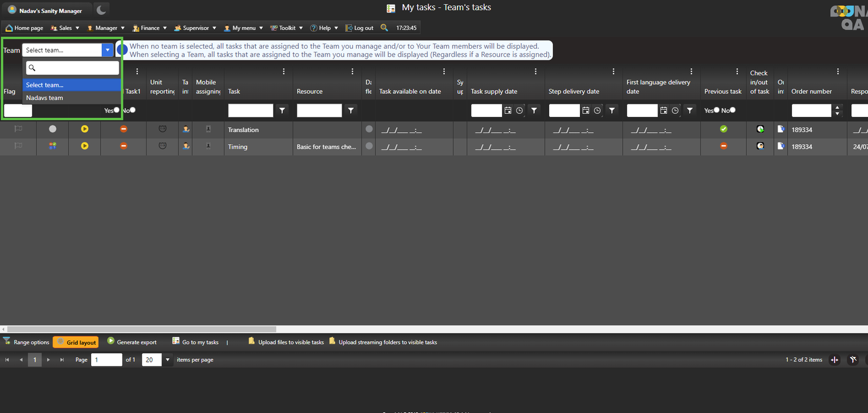This screenshot has width=868, height=413.
Task: Toggle dark mode moon icon
Action: point(101,10)
